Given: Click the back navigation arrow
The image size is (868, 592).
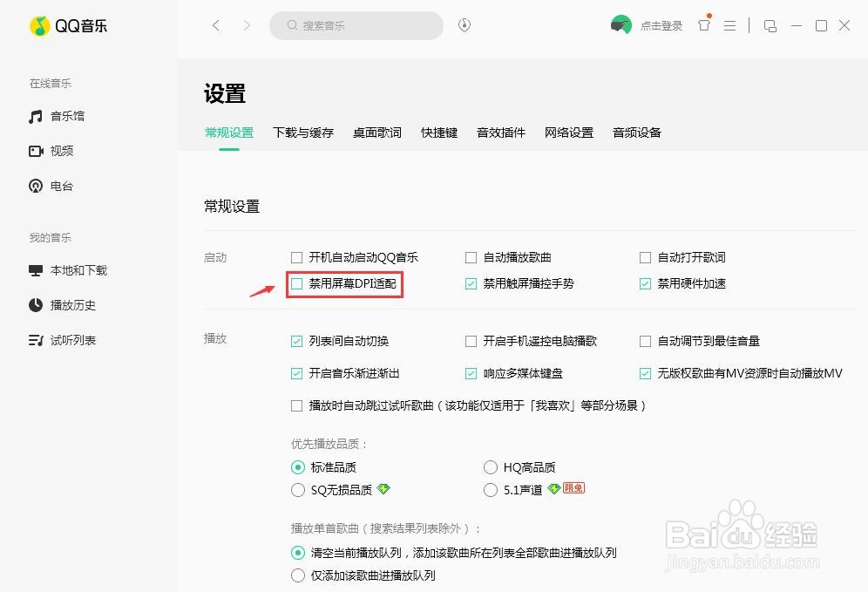Looking at the screenshot, I should [215, 26].
